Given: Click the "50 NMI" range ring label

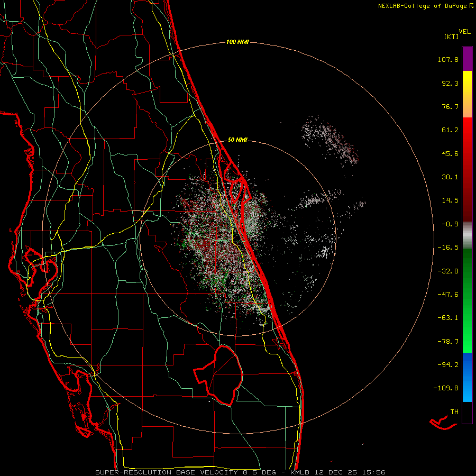Looking at the screenshot, I should [x=237, y=140].
